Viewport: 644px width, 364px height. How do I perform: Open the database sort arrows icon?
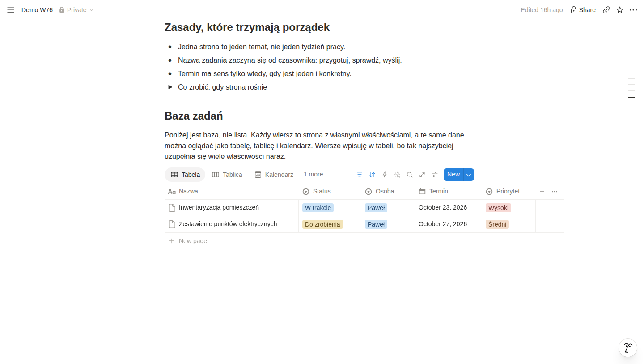pyautogui.click(x=372, y=175)
